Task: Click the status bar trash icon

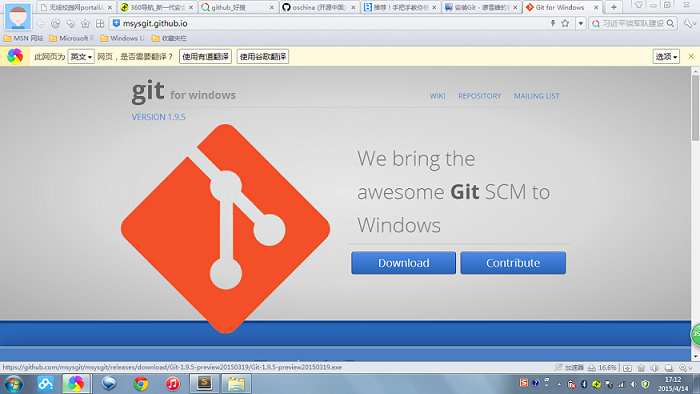Action: tap(641, 368)
